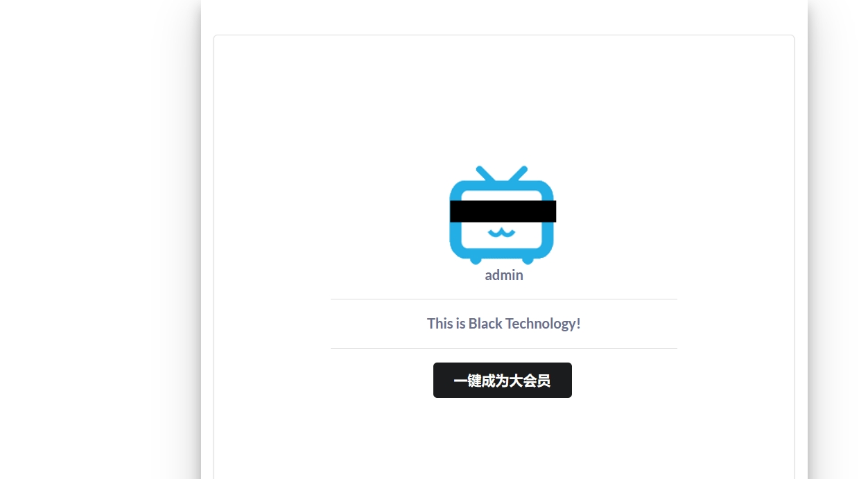Click the right antenna of the TV icon
This screenshot has width=868, height=479.
[x=518, y=174]
